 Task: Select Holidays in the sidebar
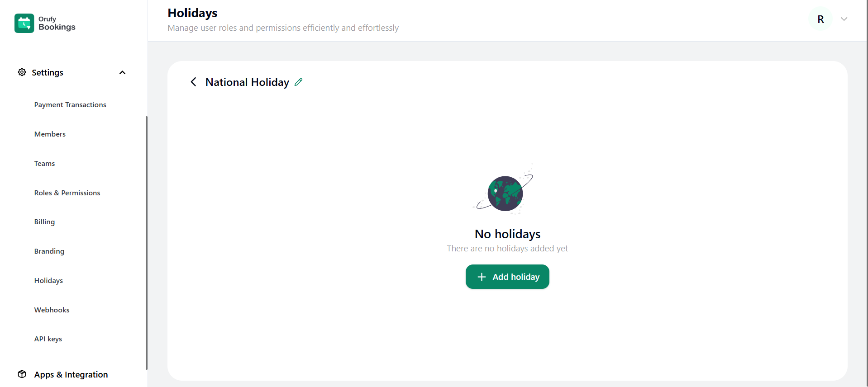coord(48,280)
